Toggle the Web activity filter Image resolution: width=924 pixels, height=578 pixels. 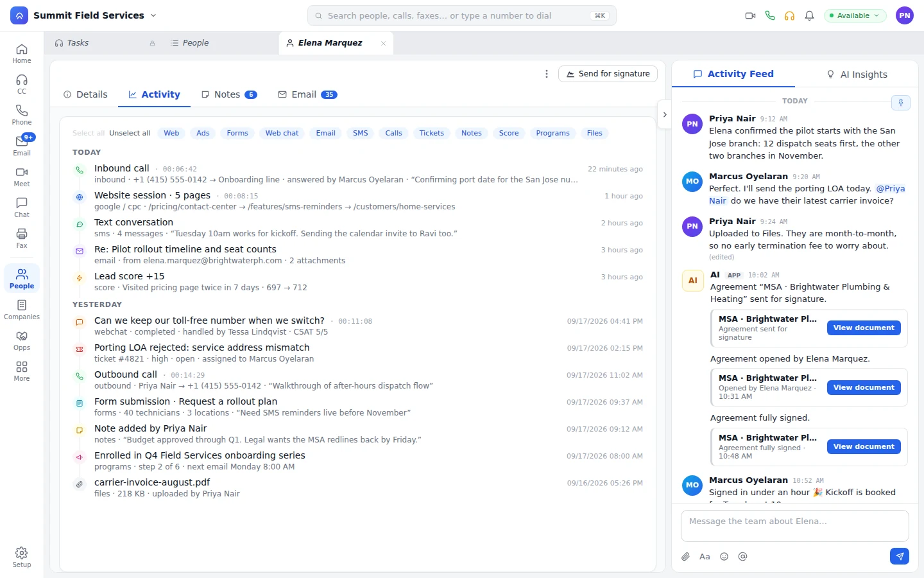171,133
